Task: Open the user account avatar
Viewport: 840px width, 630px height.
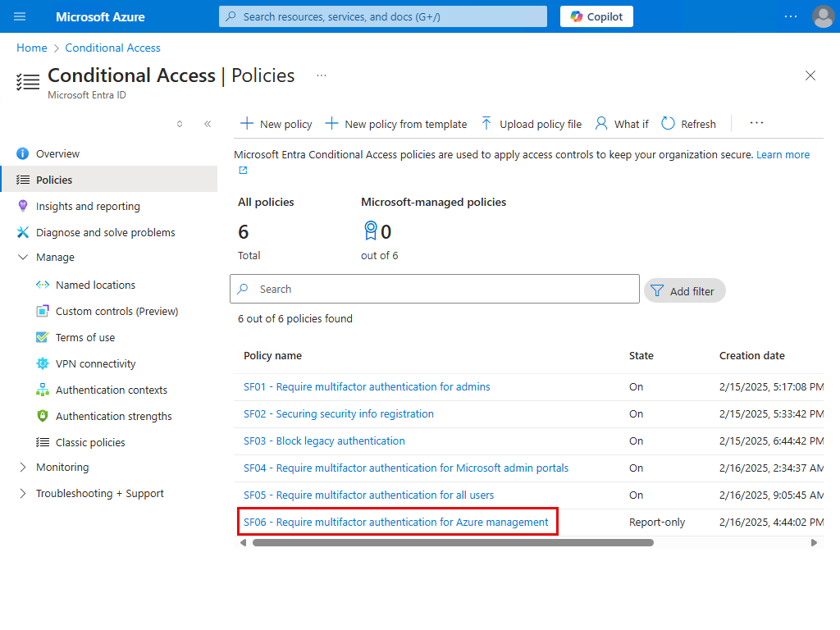Action: 823,16
